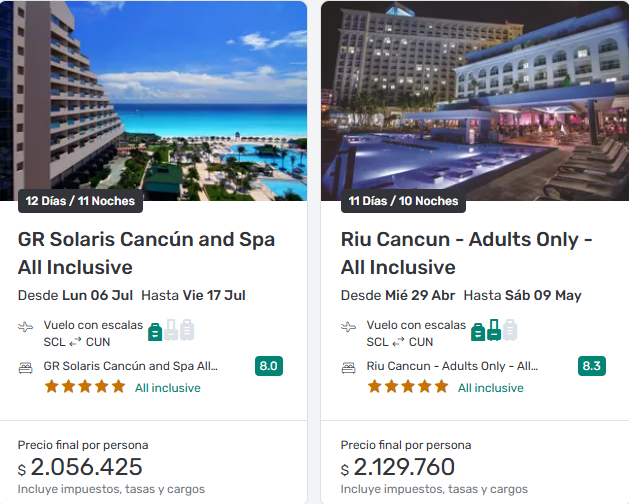
Task: Click the five-star rating under Riu Cancun
Action: 408,387
